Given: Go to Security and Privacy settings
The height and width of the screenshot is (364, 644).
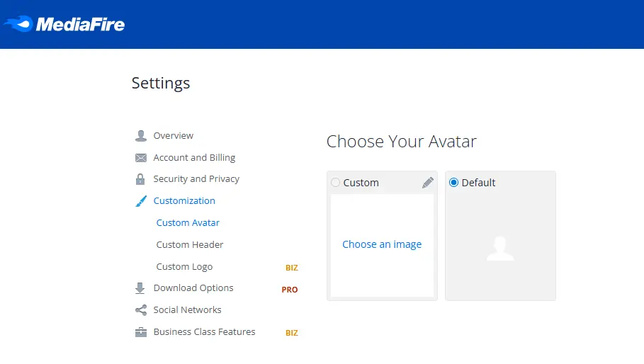Looking at the screenshot, I should pos(196,179).
